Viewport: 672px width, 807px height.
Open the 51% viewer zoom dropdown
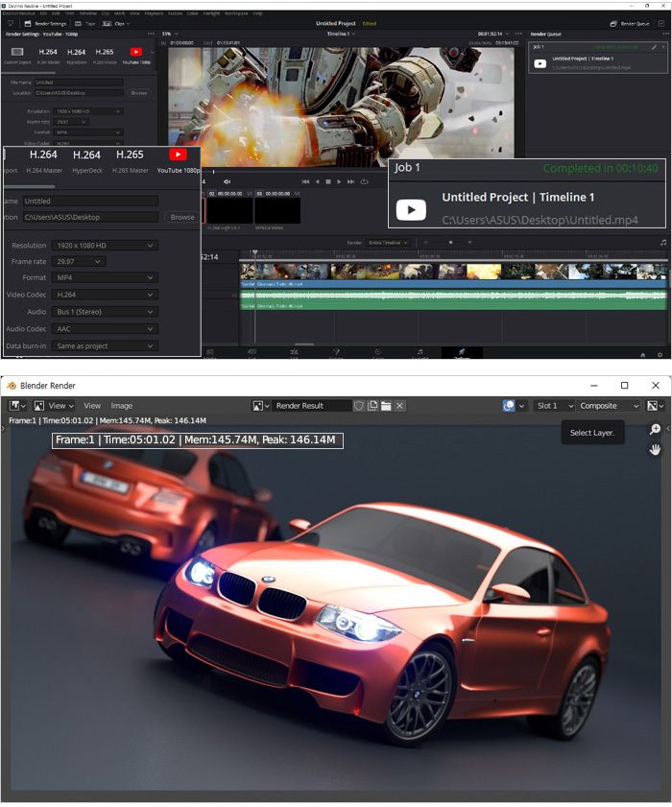tap(170, 34)
